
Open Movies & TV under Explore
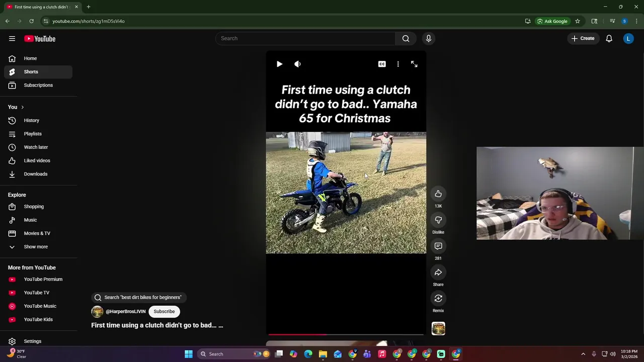(38, 233)
